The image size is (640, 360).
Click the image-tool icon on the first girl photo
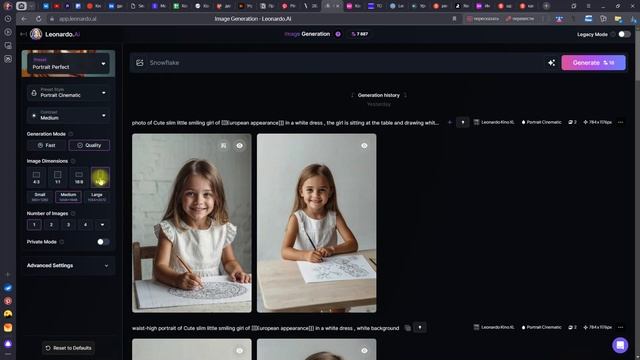[223, 145]
